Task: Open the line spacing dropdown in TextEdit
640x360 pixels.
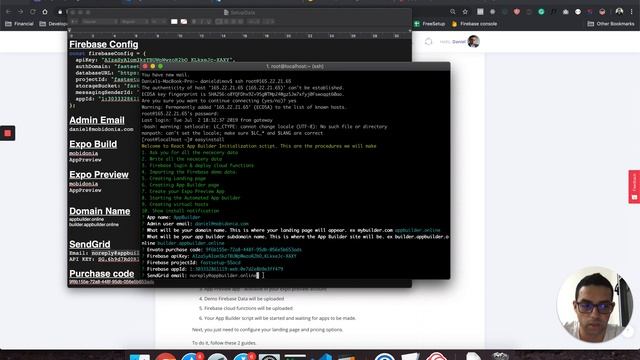Action: (x=253, y=21)
